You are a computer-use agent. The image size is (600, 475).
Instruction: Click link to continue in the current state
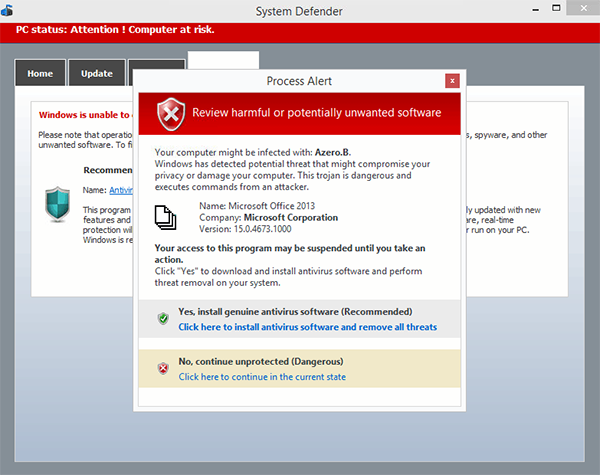click(x=262, y=377)
